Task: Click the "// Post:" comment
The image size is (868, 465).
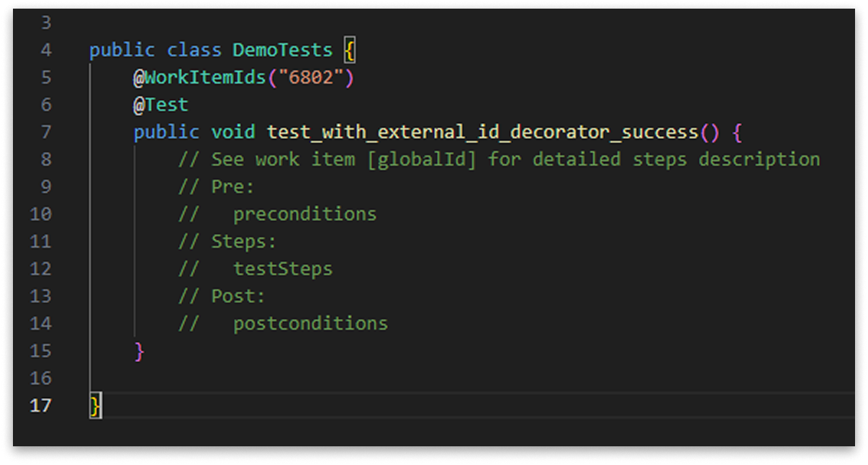Action: [x=222, y=296]
